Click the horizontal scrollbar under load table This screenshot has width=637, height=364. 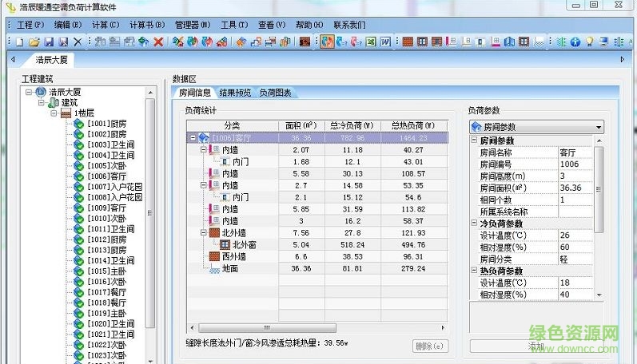pos(267,327)
